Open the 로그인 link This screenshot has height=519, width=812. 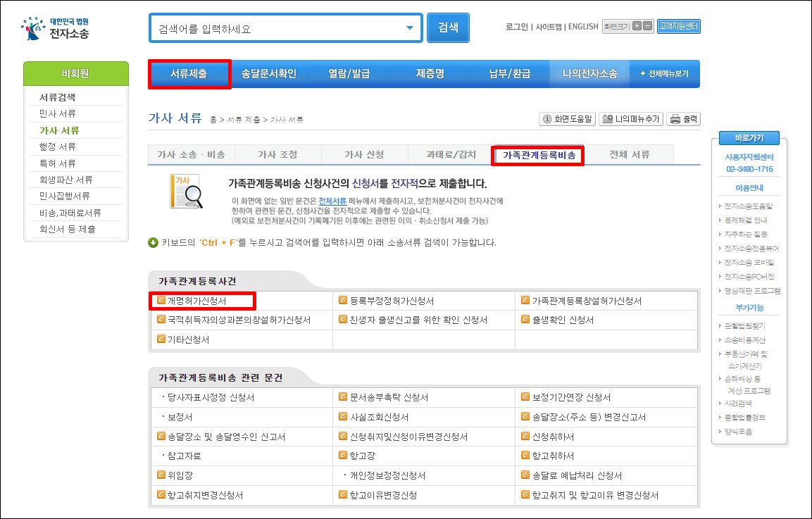(x=516, y=27)
